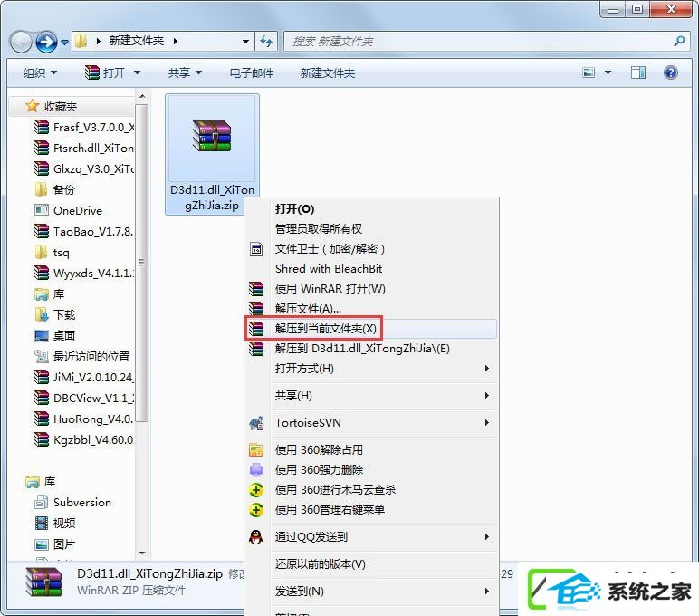The width and height of the screenshot is (699, 616).
Task: Click the WinRAR icon in details pane
Action: point(43,582)
